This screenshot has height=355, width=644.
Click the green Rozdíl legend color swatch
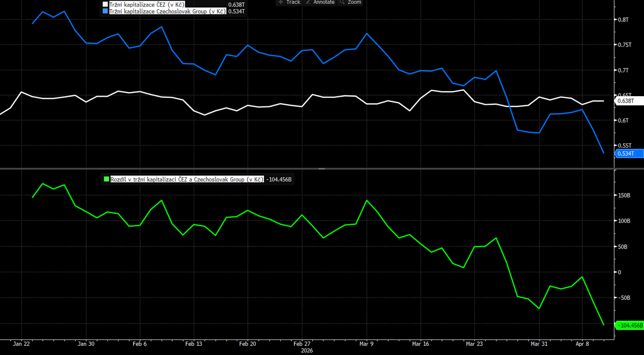pos(106,179)
